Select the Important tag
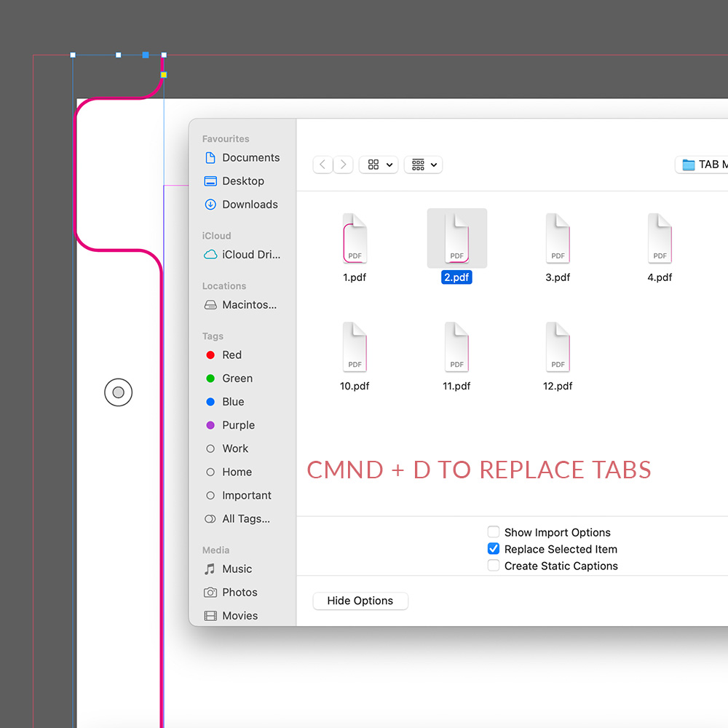The width and height of the screenshot is (728, 728). pos(238,495)
